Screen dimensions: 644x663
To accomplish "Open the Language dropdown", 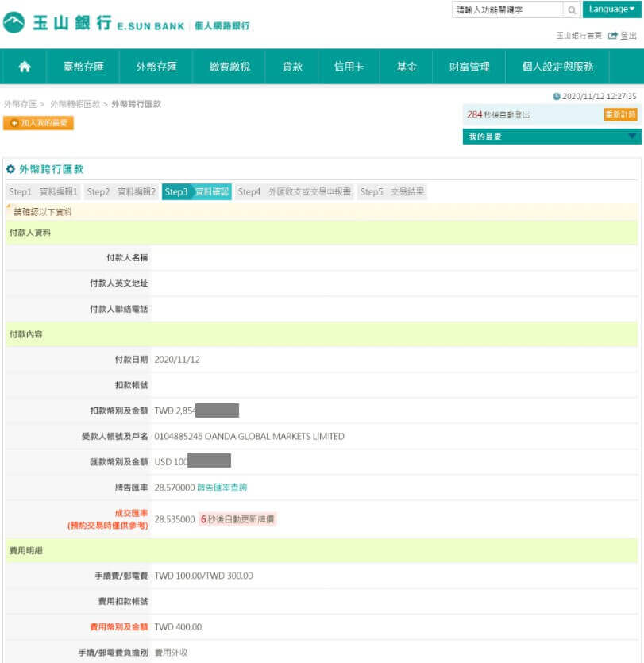I will click(612, 10).
